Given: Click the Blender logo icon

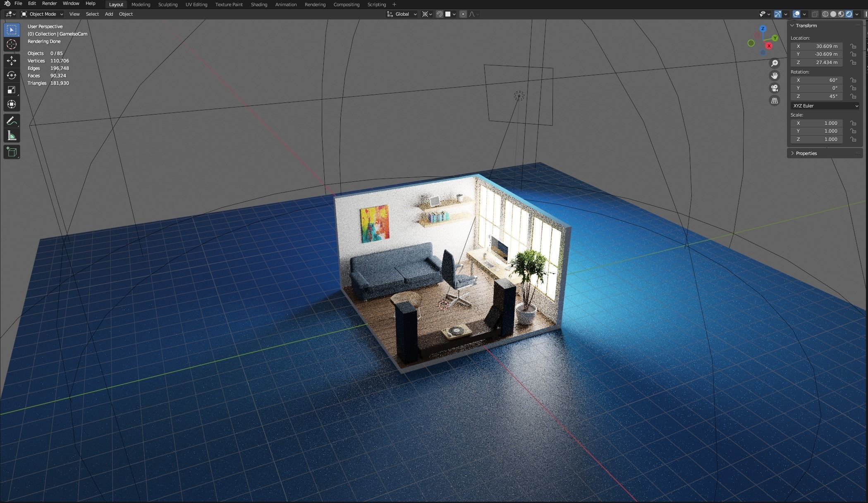Looking at the screenshot, I should click(x=7, y=4).
